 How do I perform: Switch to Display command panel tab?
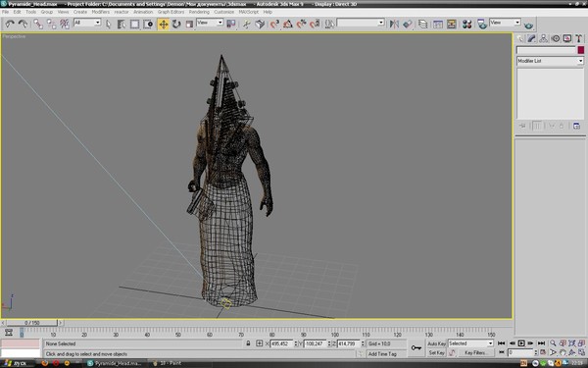click(x=567, y=38)
